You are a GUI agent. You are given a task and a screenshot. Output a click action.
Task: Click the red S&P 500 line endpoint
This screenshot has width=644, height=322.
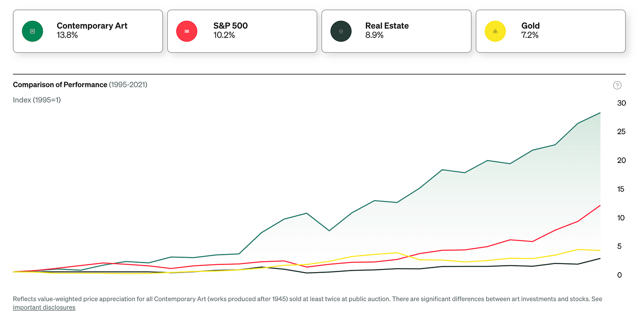click(x=600, y=205)
